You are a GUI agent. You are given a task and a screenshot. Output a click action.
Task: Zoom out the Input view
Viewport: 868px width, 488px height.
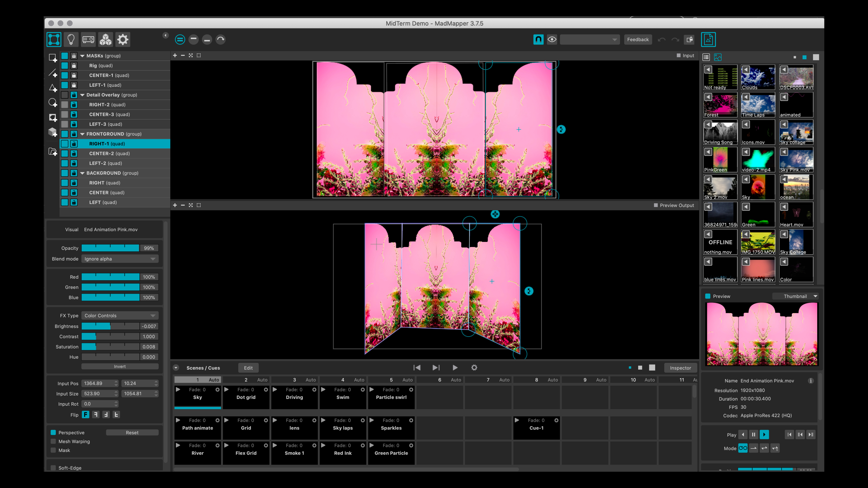tap(183, 55)
